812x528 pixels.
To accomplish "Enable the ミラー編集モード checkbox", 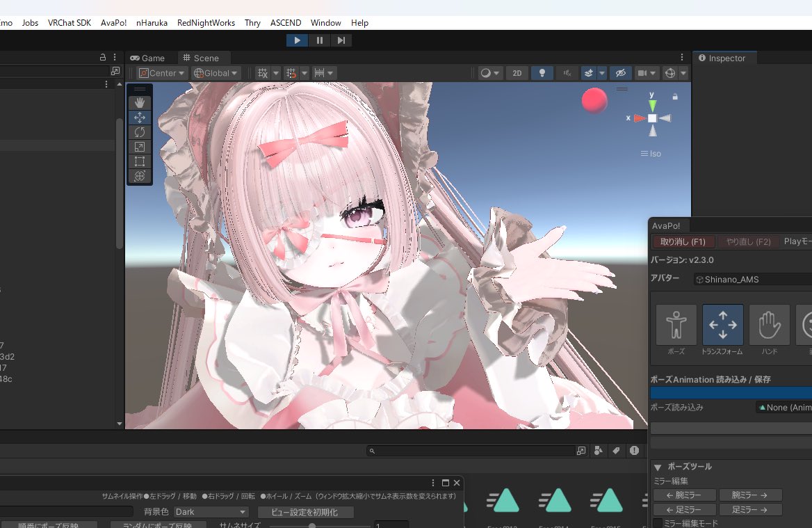I will tap(658, 523).
